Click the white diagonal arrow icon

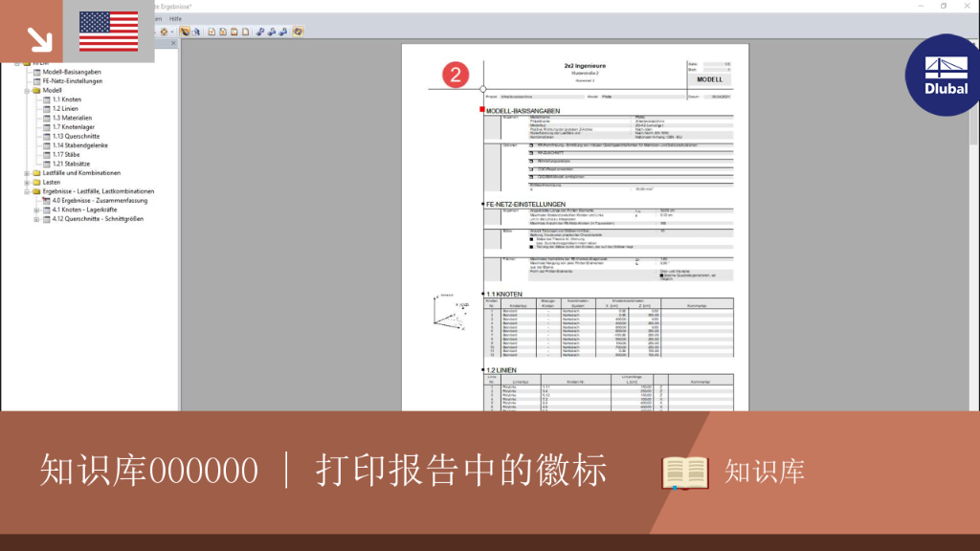coord(39,38)
